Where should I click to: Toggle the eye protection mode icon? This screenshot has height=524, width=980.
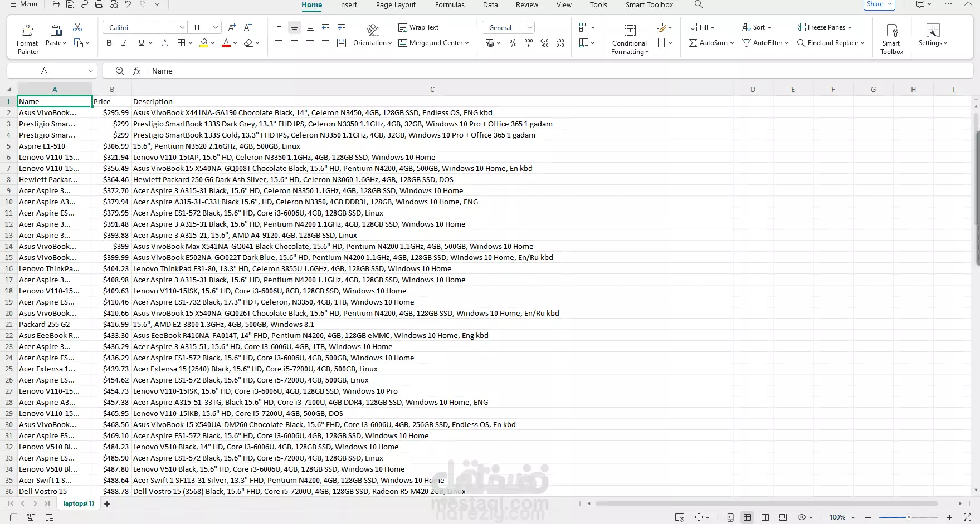802,517
